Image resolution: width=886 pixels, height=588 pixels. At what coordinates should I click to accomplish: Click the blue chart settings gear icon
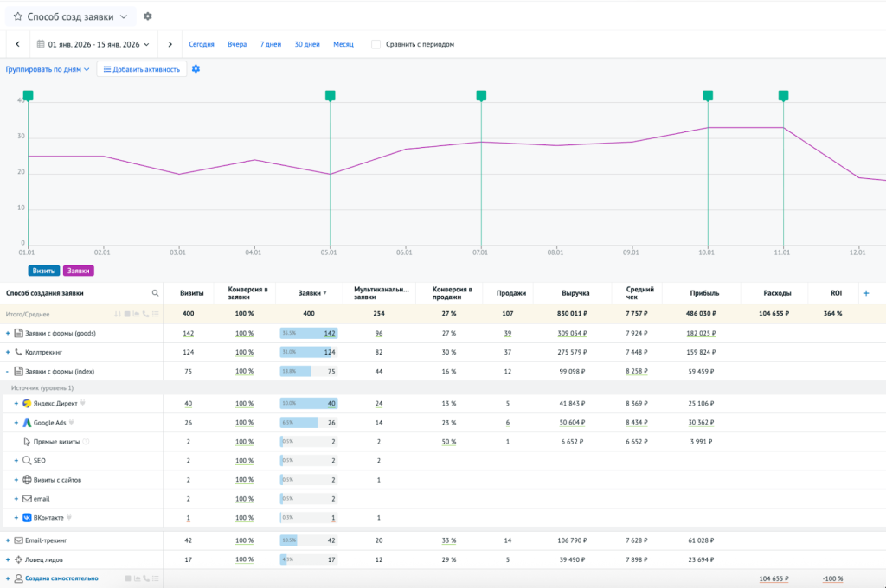pyautogui.click(x=196, y=69)
